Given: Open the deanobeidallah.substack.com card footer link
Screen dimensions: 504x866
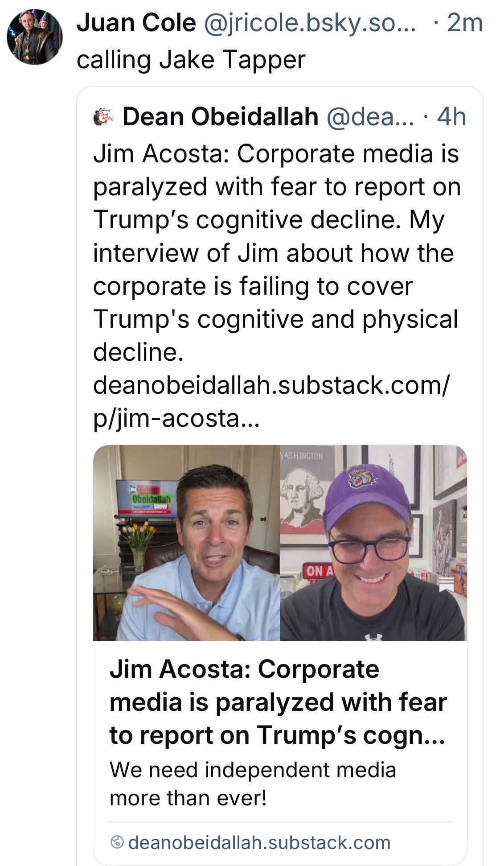Looking at the screenshot, I should (259, 842).
